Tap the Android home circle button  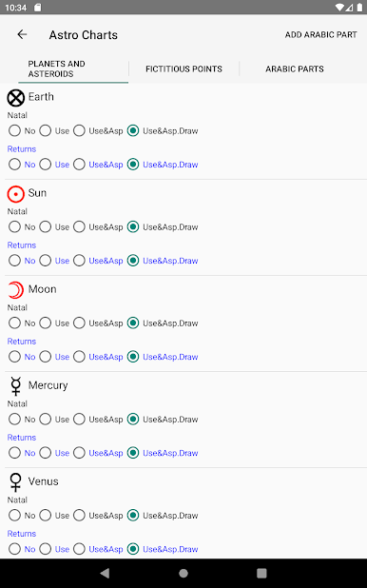coord(183,573)
